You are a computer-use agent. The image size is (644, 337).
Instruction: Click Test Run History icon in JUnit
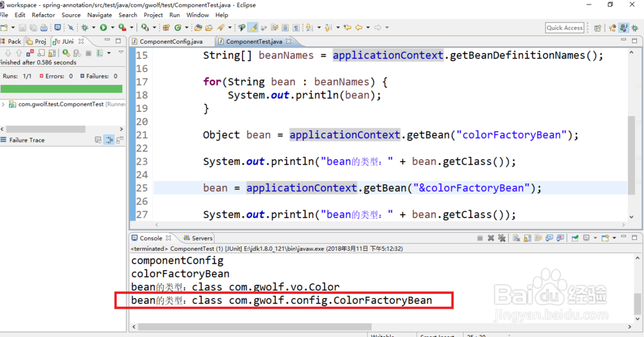point(99,53)
